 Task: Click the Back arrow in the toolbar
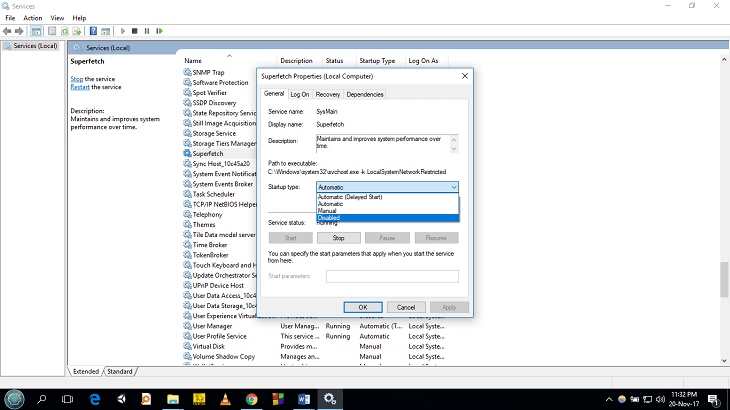[x=7, y=31]
